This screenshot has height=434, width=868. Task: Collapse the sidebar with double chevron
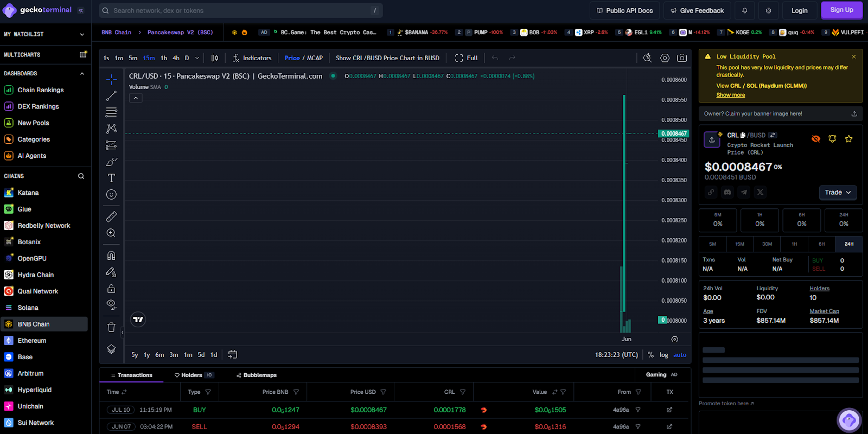(81, 10)
